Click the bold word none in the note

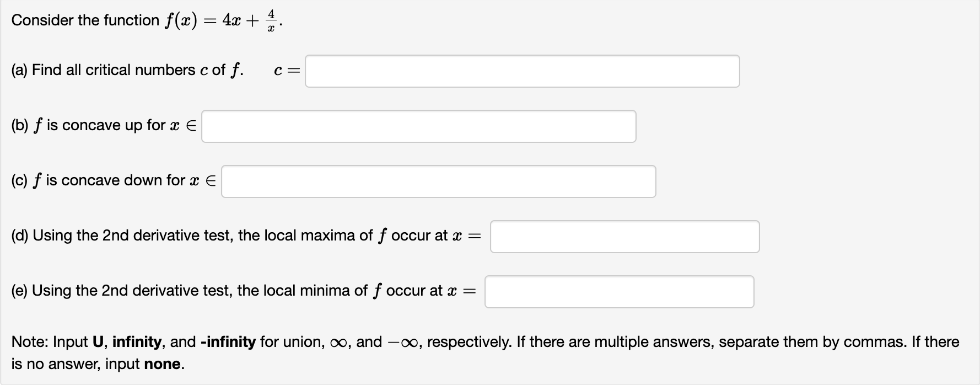click(164, 364)
